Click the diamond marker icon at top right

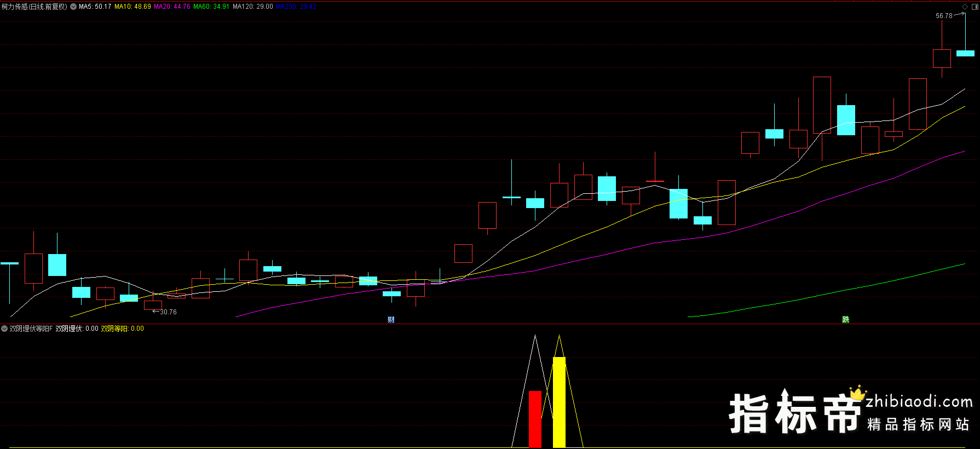965,7
